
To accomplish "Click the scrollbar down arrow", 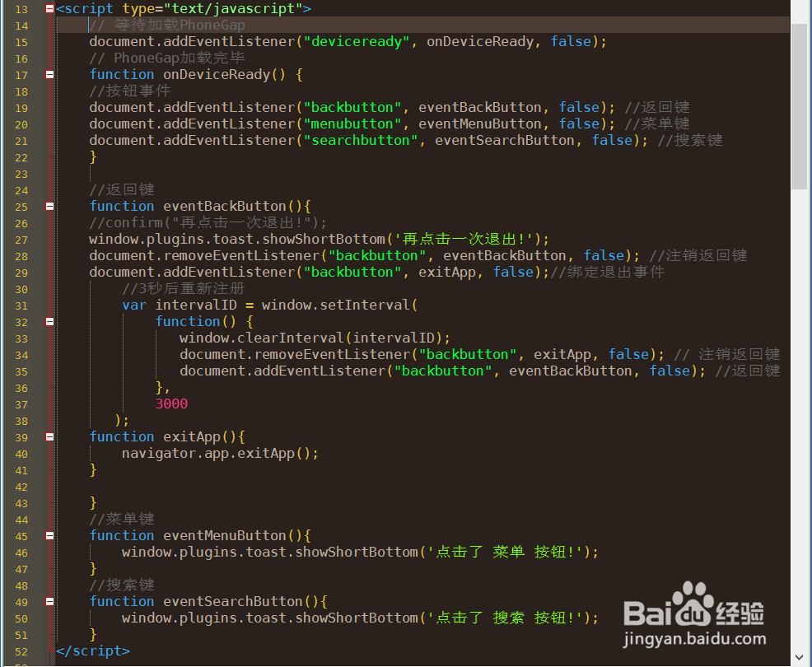I will tap(799, 658).
